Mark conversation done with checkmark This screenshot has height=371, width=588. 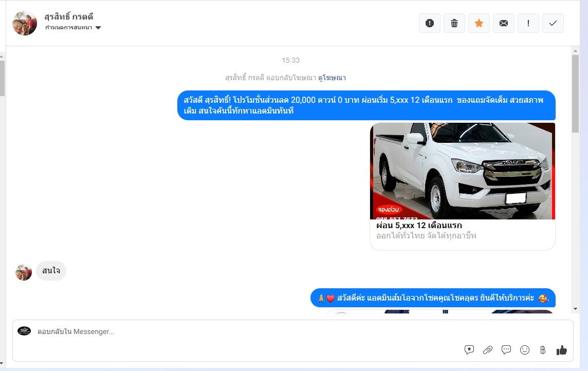tap(553, 23)
